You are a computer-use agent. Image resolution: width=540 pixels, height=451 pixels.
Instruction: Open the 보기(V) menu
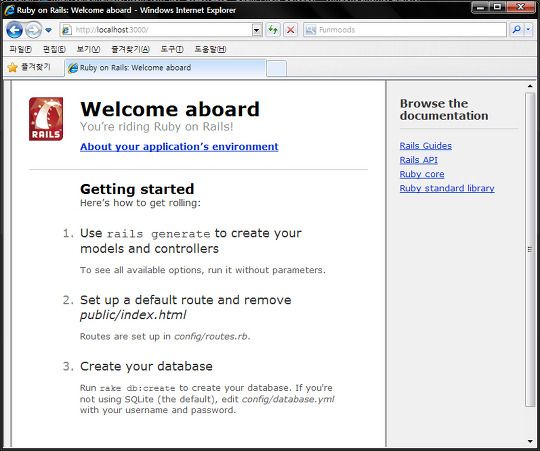88,49
